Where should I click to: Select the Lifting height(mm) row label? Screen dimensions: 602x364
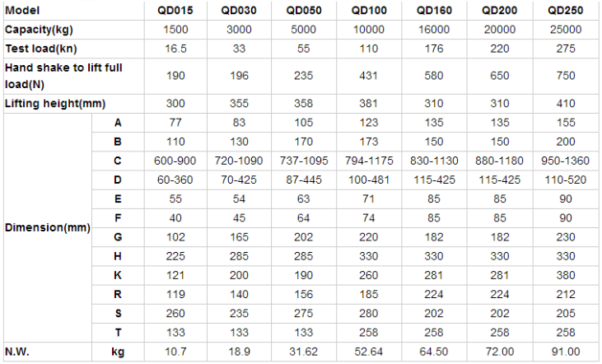(x=55, y=104)
